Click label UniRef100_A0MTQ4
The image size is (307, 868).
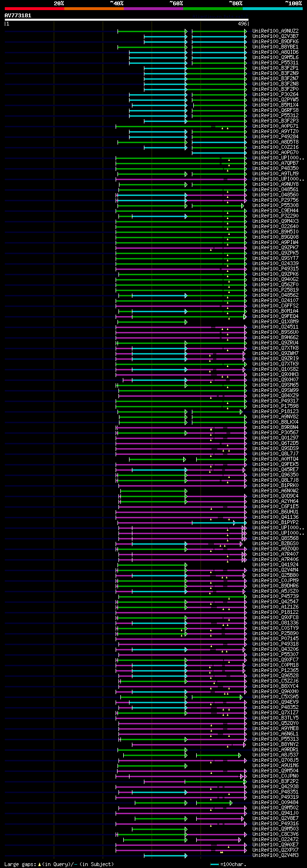[x=275, y=459]
